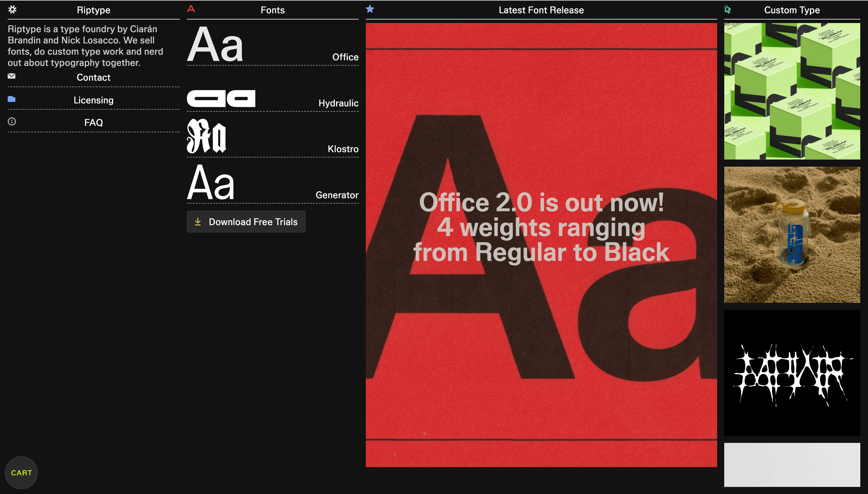Go to the Contact page
This screenshot has width=868, height=494.
[x=94, y=77]
